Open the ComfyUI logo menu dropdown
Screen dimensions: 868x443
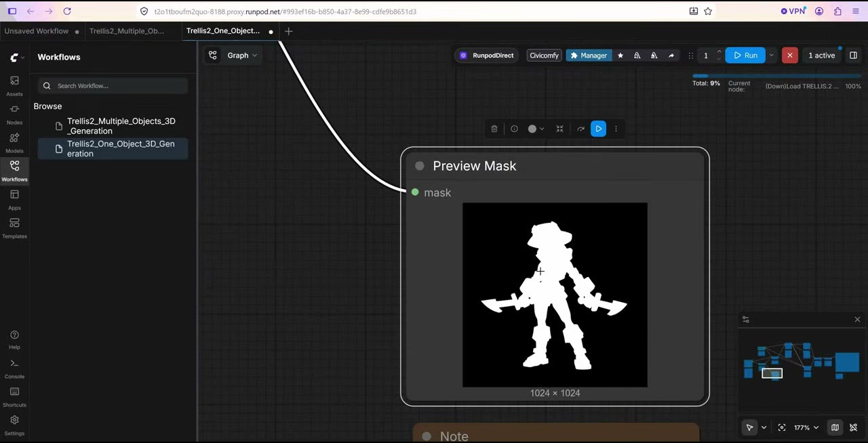(x=17, y=58)
